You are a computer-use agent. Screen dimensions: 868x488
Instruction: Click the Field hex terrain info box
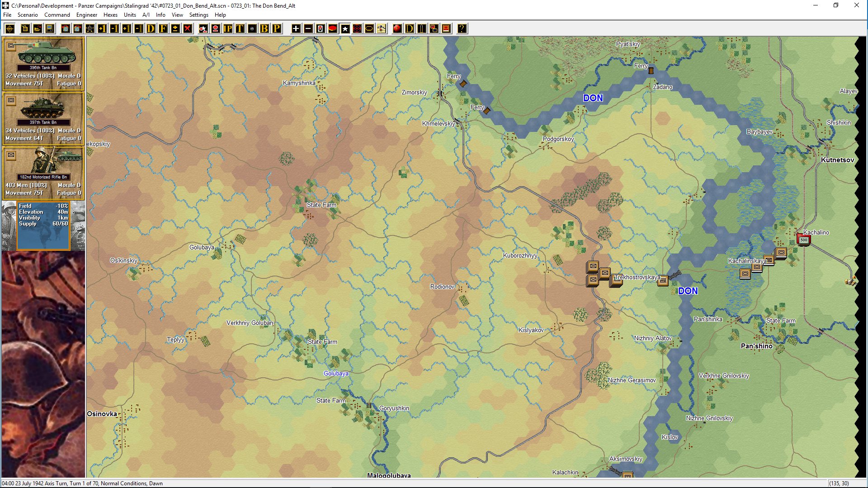43,225
